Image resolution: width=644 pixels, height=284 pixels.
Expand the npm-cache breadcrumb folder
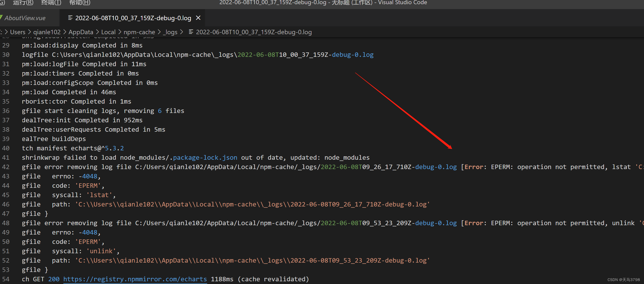coord(139,32)
